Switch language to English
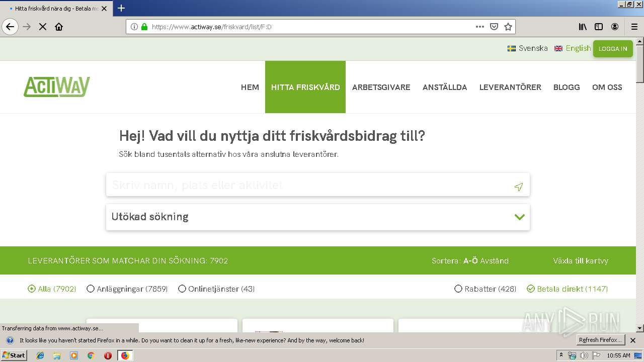Viewport: 644px width, 362px height. 578,48
